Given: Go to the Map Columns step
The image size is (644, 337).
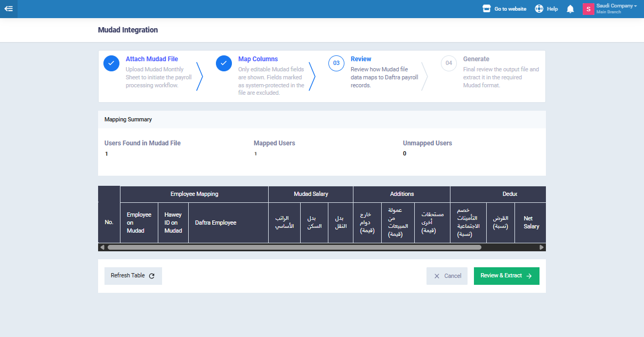Looking at the screenshot, I should click(258, 59).
